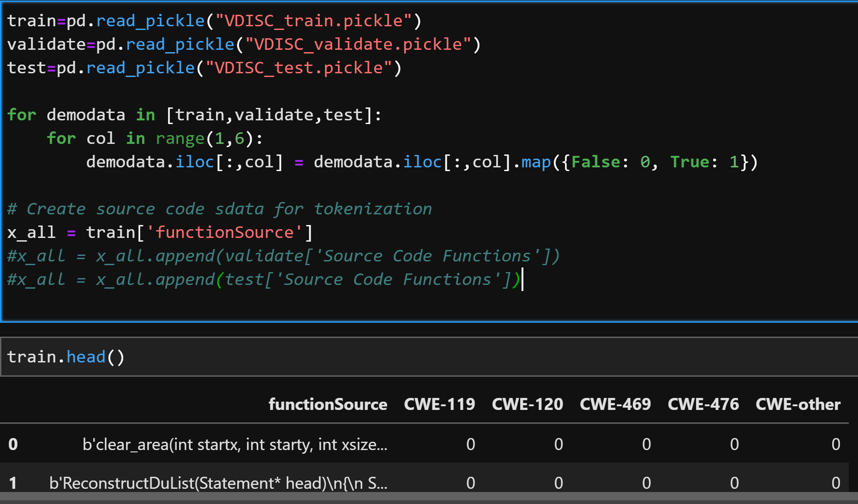Image resolution: width=858 pixels, height=504 pixels.
Task: Select the CWE-119 column header
Action: (439, 404)
